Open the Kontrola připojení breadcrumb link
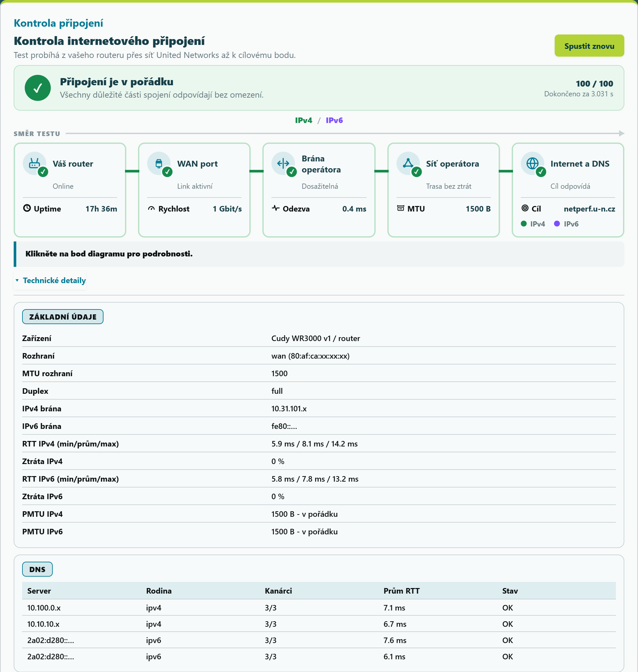Viewport: 638px width, 672px height. 58,23
